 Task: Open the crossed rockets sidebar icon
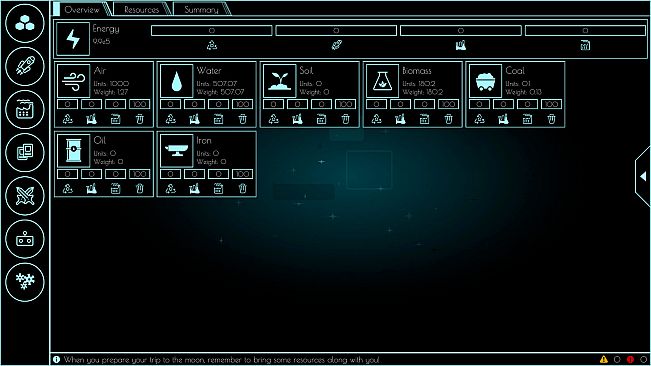(x=25, y=196)
